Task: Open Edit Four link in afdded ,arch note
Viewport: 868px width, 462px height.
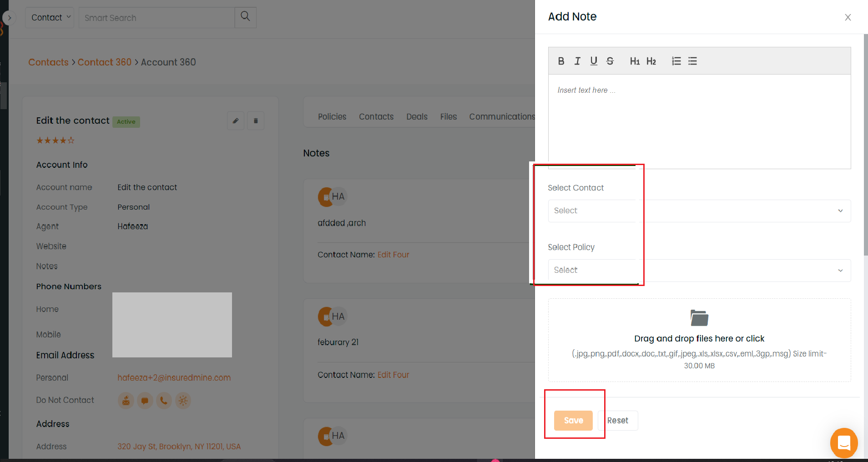Action: (x=393, y=255)
